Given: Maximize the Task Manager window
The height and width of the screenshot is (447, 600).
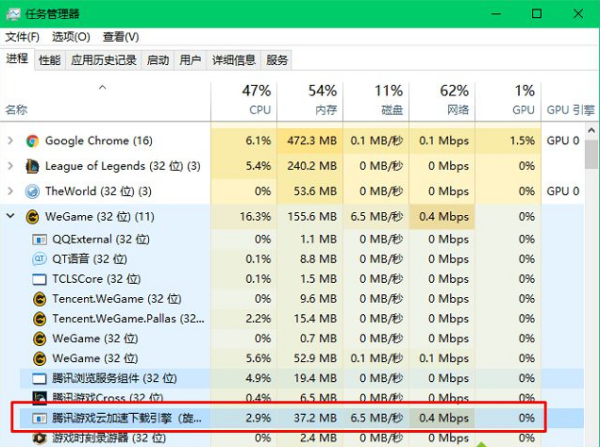Looking at the screenshot, I should [x=537, y=14].
